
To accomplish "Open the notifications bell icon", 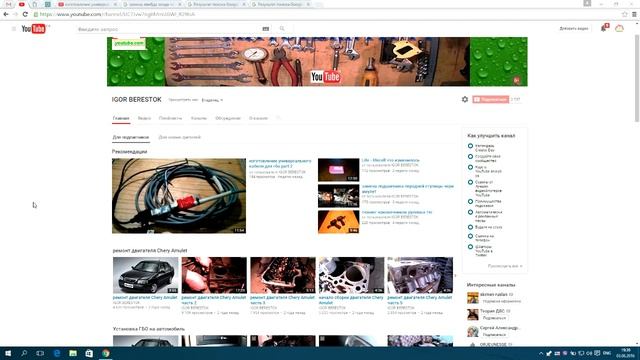I will (x=604, y=28).
